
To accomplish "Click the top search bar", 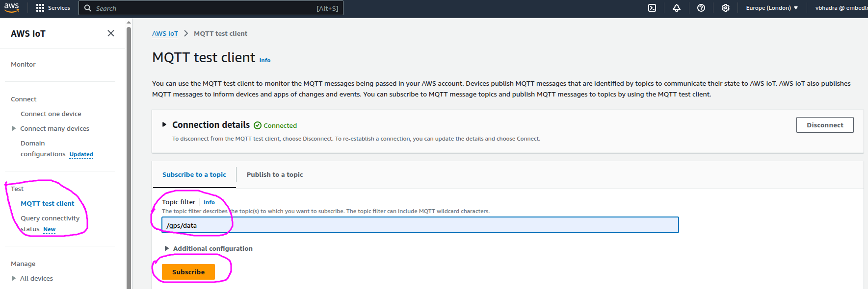I will click(211, 8).
